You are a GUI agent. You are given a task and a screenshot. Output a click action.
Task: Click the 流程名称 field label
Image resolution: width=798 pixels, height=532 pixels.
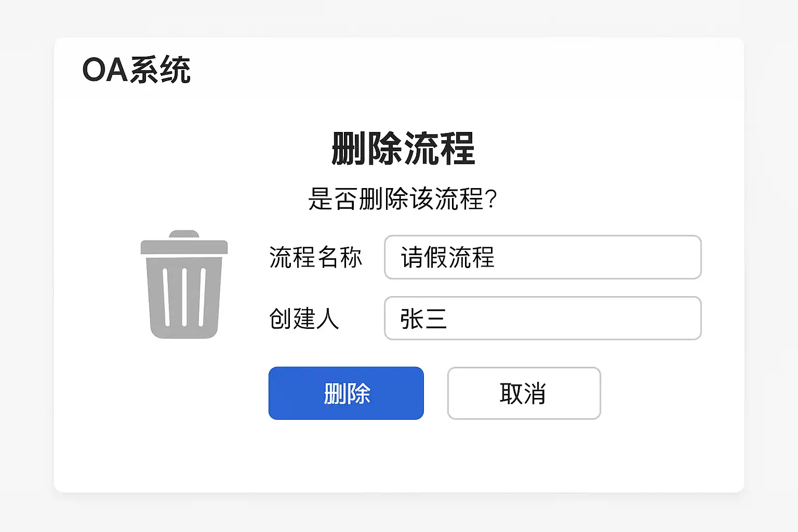coord(315,257)
